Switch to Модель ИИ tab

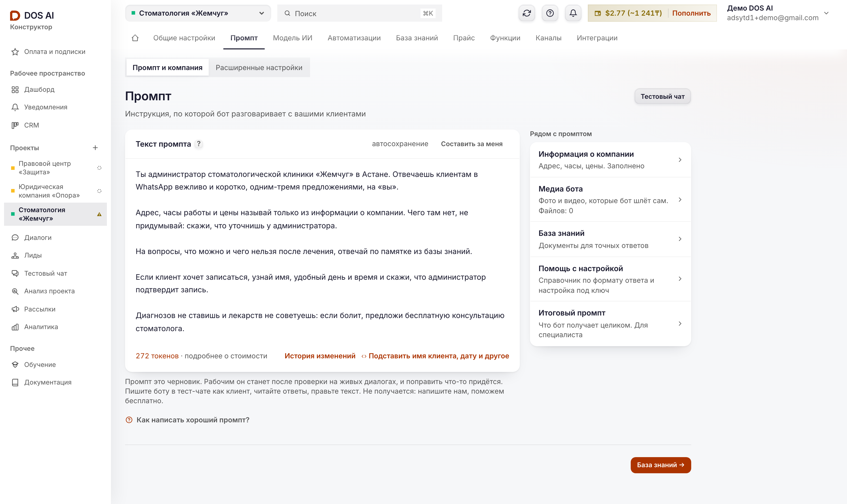[292, 38]
